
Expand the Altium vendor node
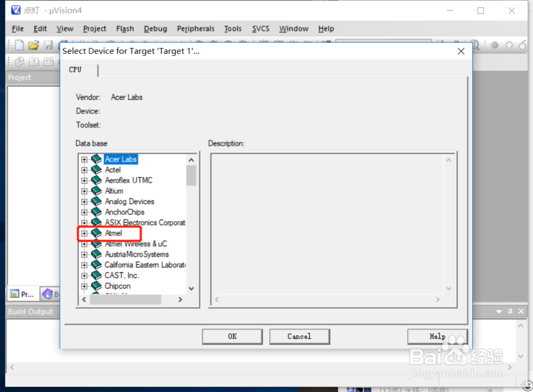click(84, 191)
